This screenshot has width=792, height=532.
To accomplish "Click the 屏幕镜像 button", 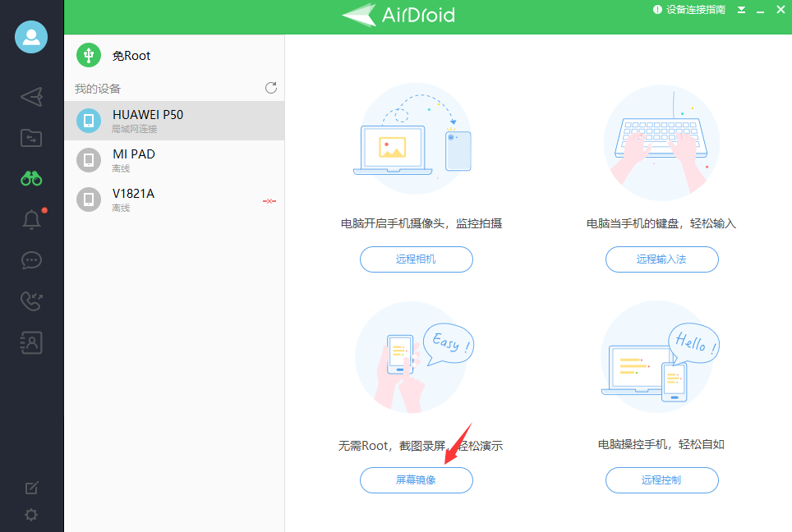I will point(417,480).
